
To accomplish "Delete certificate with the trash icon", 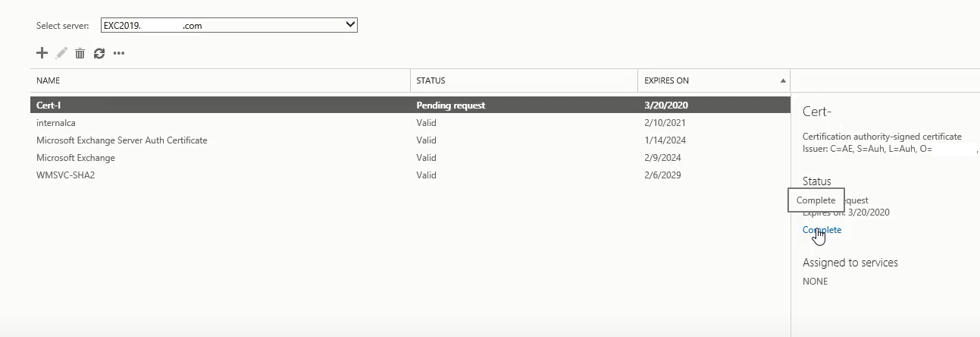I will click(80, 53).
